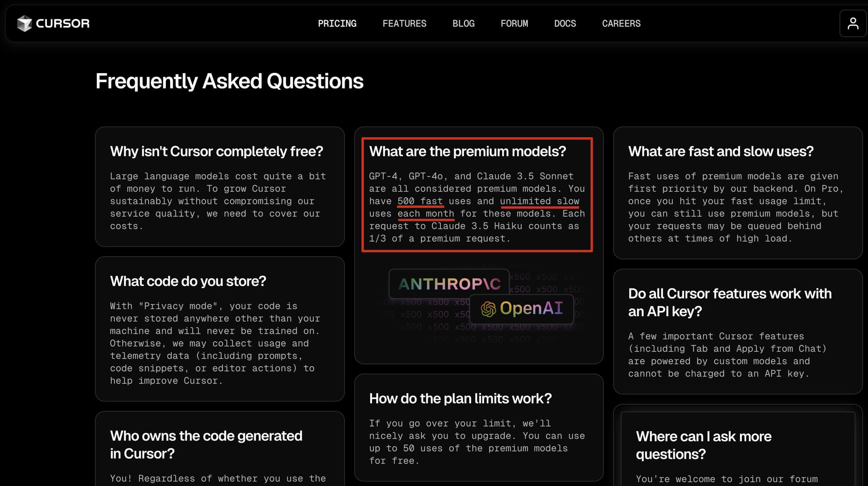The width and height of the screenshot is (868, 486).
Task: Click the OpenAI wordmark badge
Action: (522, 309)
